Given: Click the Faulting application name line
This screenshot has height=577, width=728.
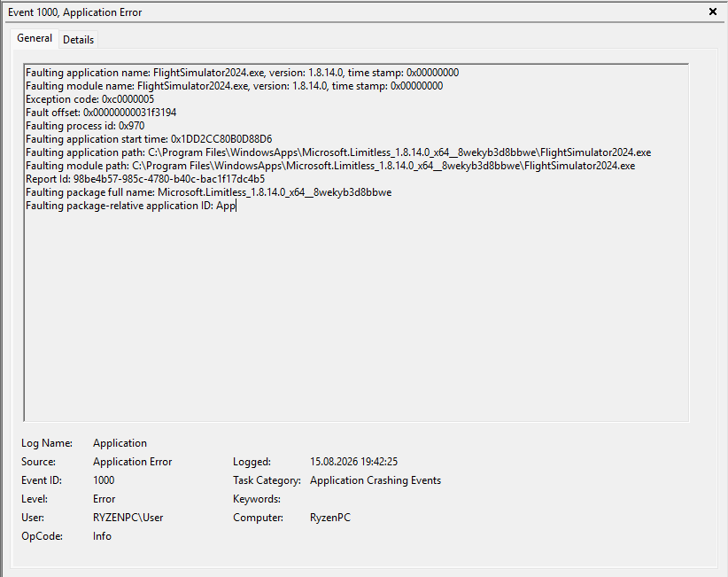Looking at the screenshot, I should [x=242, y=73].
